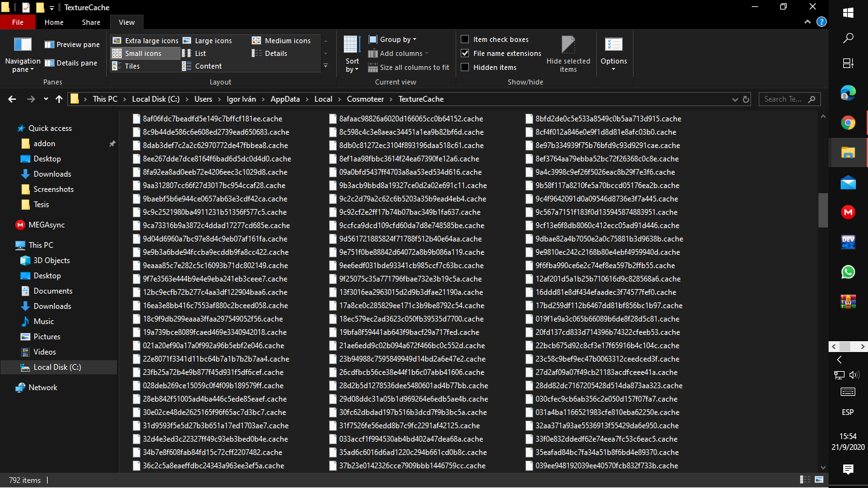Uncheck File name extensions

tap(465, 53)
